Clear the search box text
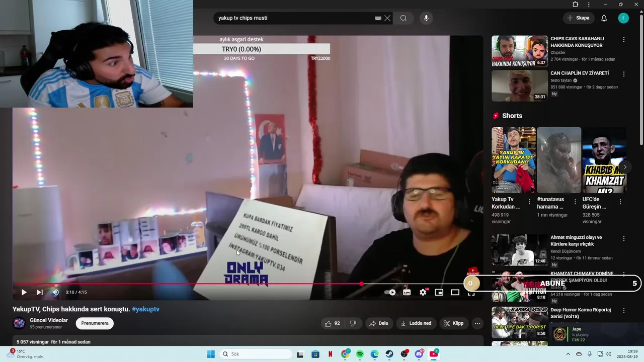 click(x=387, y=18)
